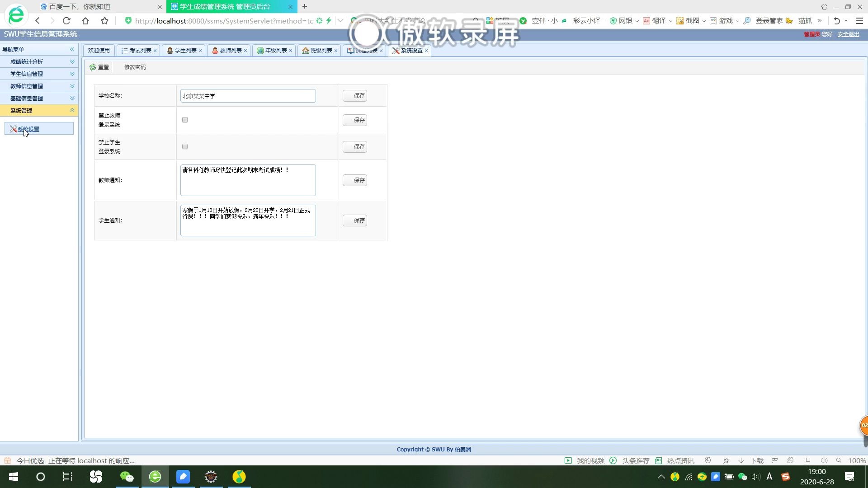Expand 学生信息管理 menu section
Image resolution: width=868 pixels, height=488 pixels.
39,74
